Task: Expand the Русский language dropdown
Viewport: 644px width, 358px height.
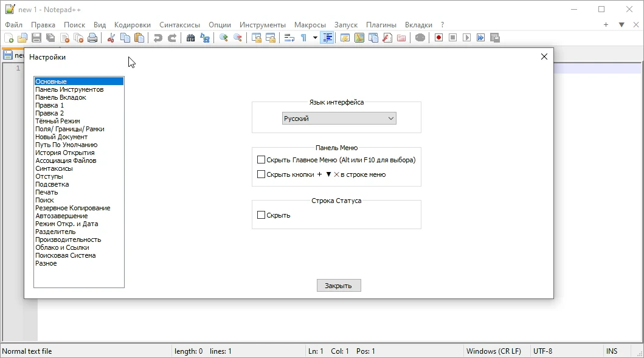Action: point(339,119)
